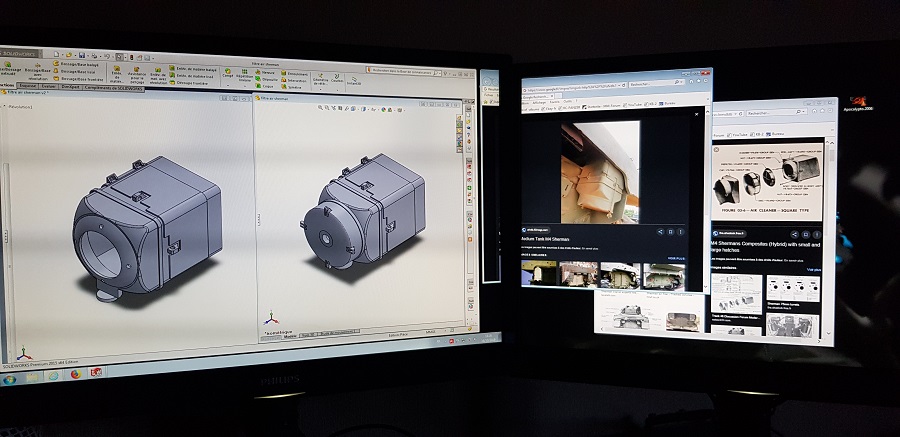Click YouTube bookmark in front browser
Image resolution: width=900 pixels, height=437 pixels.
pyautogui.click(x=634, y=105)
